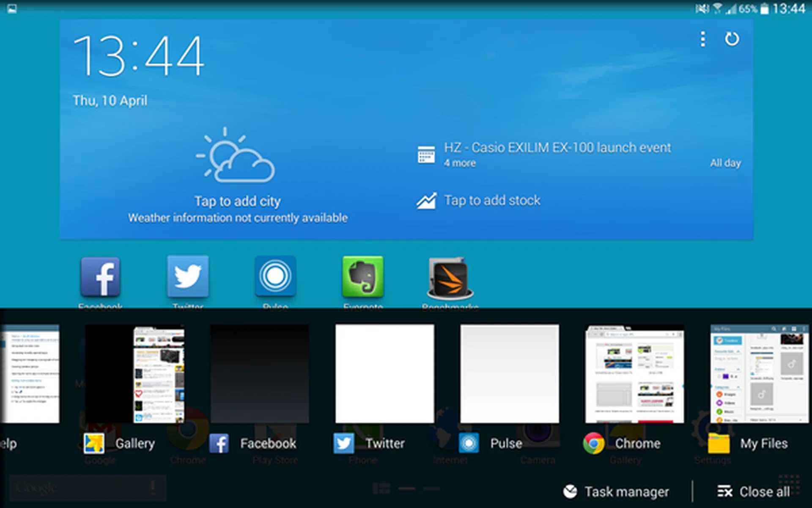Image resolution: width=812 pixels, height=508 pixels.
Task: Tap the widget refresh icon
Action: [732, 39]
